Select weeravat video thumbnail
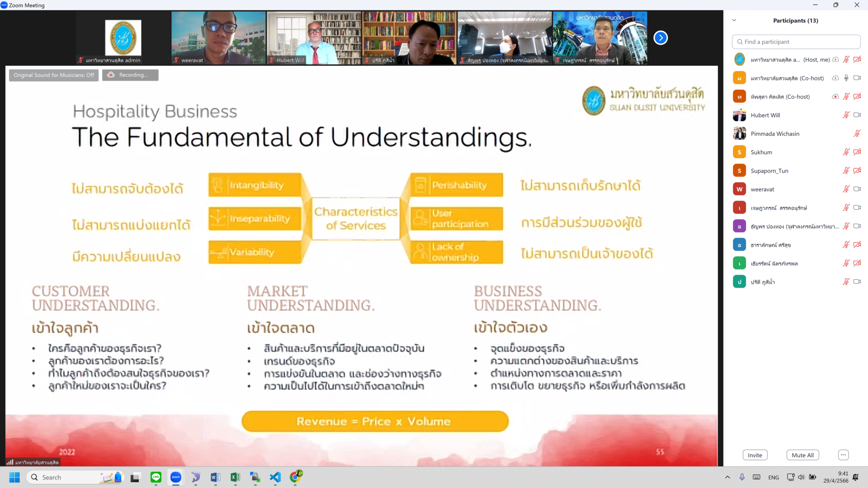This screenshot has width=868, height=488. click(218, 38)
